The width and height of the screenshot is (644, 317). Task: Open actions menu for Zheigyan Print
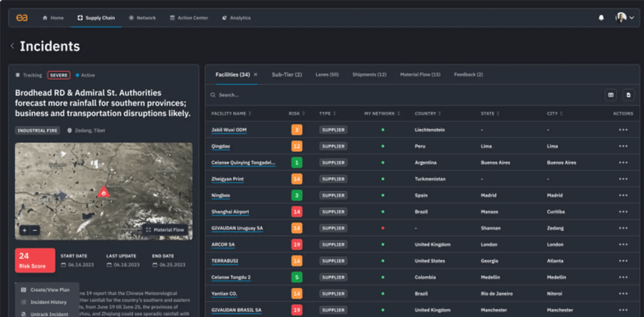(x=623, y=179)
